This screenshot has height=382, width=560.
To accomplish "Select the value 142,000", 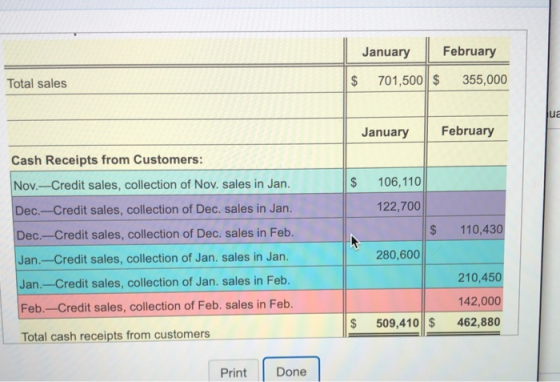I will point(479,301).
